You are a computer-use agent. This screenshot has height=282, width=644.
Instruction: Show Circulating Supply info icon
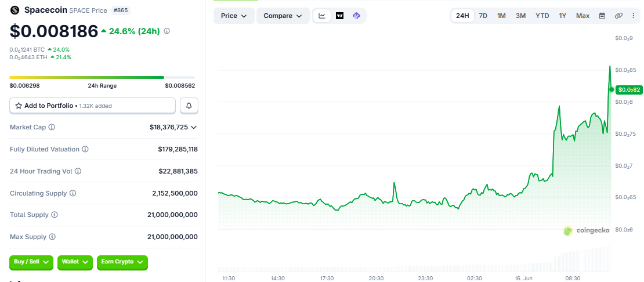(73, 193)
